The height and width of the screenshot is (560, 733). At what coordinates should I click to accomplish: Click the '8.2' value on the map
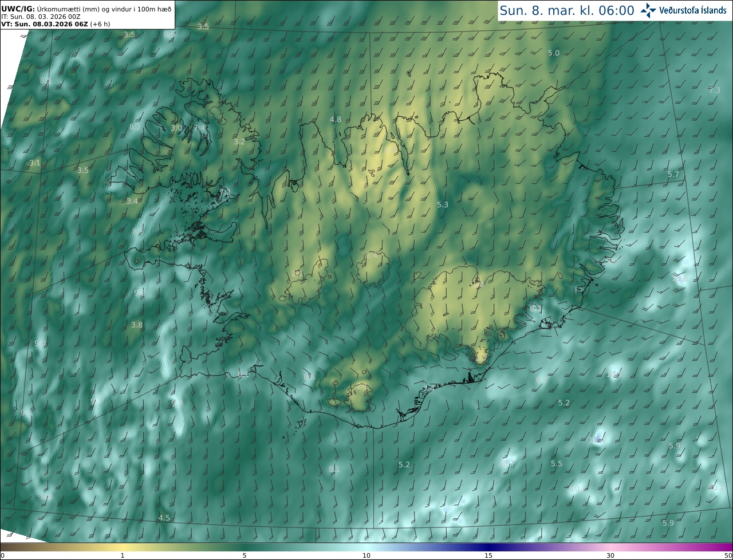tap(135, 127)
